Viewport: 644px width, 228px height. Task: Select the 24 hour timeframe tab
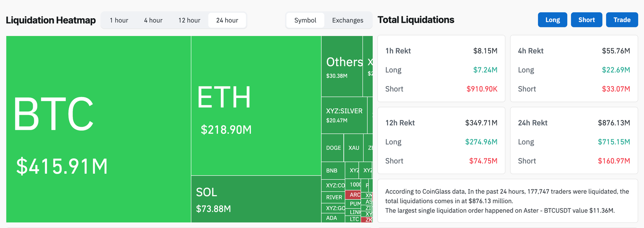227,20
